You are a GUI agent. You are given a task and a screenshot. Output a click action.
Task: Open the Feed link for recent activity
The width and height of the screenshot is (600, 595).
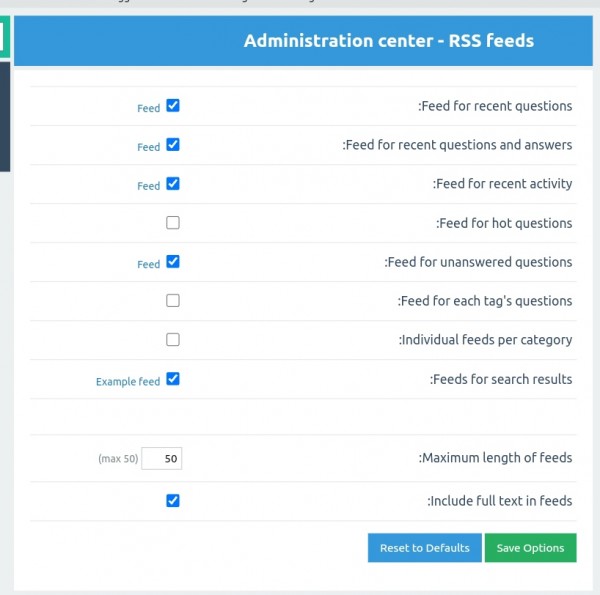tap(148, 186)
